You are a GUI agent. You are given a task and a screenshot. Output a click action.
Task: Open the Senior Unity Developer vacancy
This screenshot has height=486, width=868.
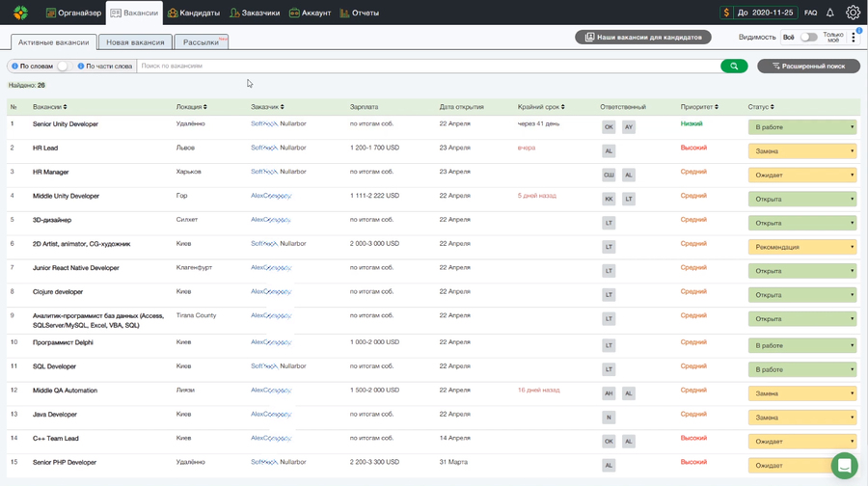tap(66, 124)
